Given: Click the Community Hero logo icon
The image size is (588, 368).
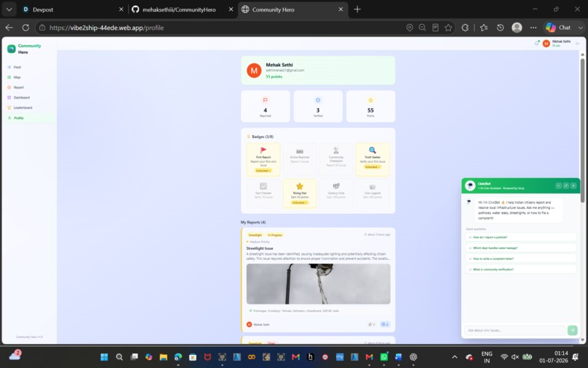Looking at the screenshot, I should coord(11,49).
